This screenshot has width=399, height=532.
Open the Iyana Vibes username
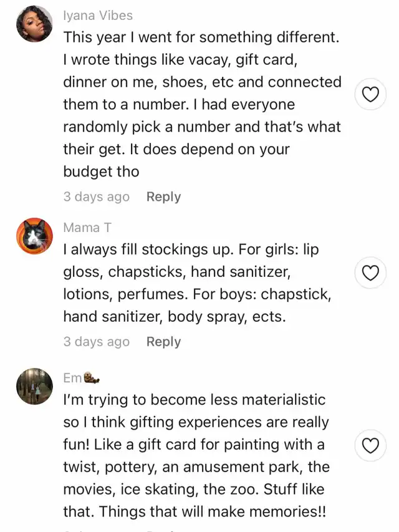click(98, 15)
